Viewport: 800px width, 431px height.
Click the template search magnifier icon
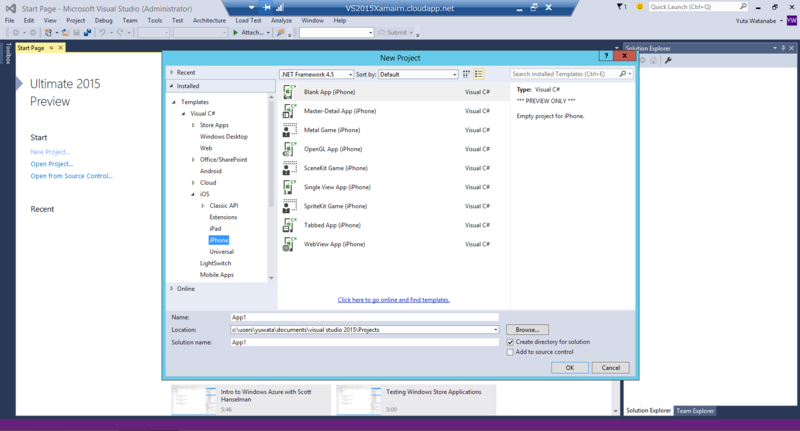click(623, 74)
